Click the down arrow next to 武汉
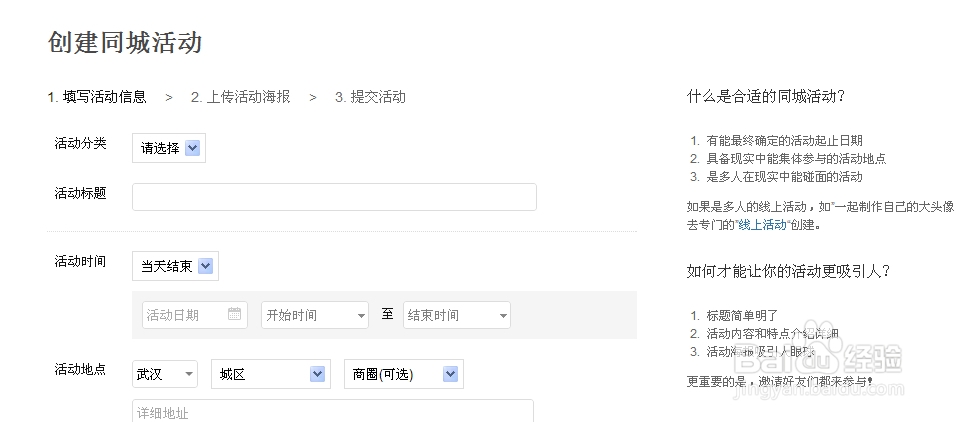Image resolution: width=956 pixels, height=422 pixels. [x=189, y=374]
